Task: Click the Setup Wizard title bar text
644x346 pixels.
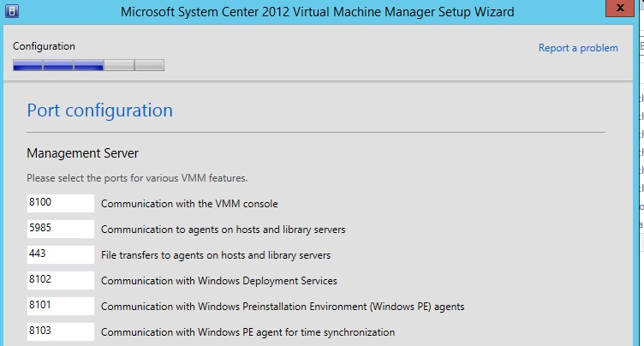Action: (318, 12)
